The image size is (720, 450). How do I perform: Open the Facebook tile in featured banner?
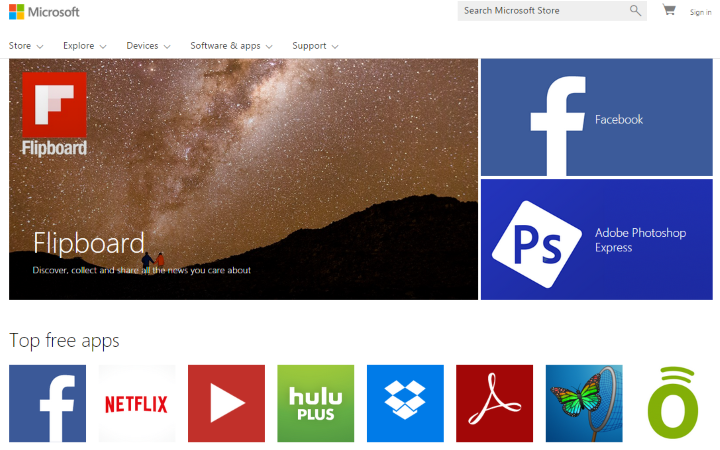click(596, 117)
